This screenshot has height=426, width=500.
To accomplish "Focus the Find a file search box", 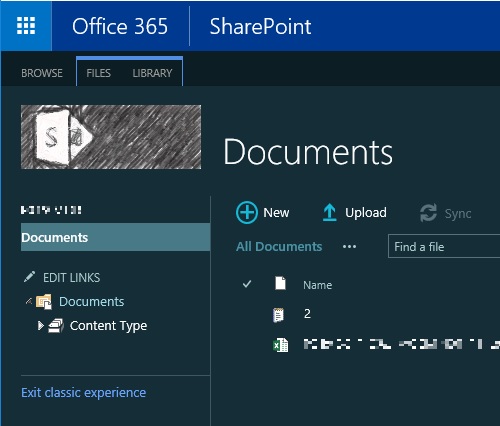I will 444,246.
